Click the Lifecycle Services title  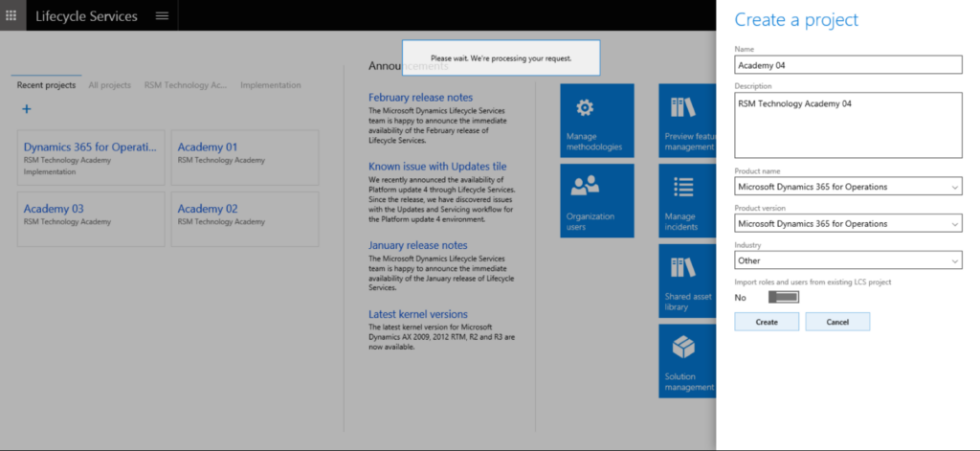(x=86, y=16)
